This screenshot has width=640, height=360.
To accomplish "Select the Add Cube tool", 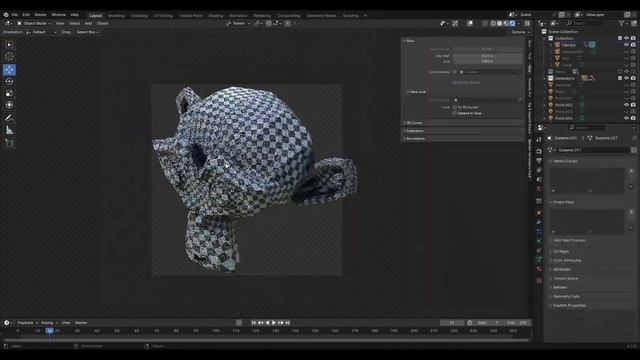I will point(9,143).
